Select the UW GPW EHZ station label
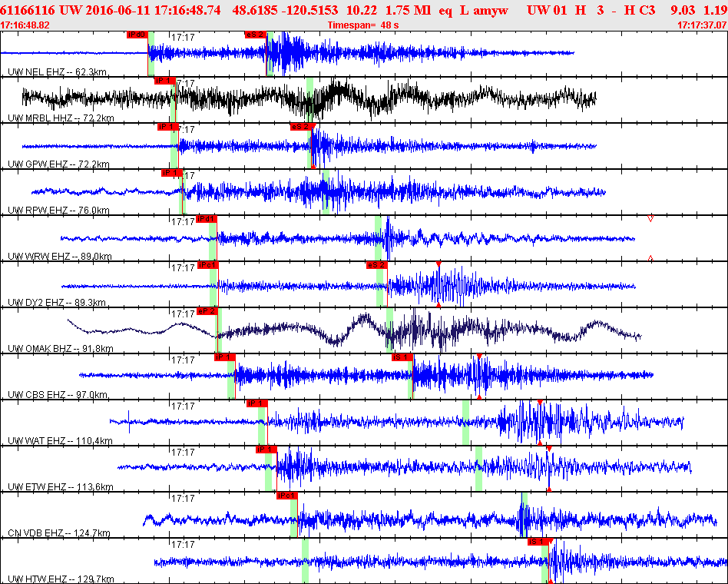The width and height of the screenshot is (728, 584). point(58,164)
